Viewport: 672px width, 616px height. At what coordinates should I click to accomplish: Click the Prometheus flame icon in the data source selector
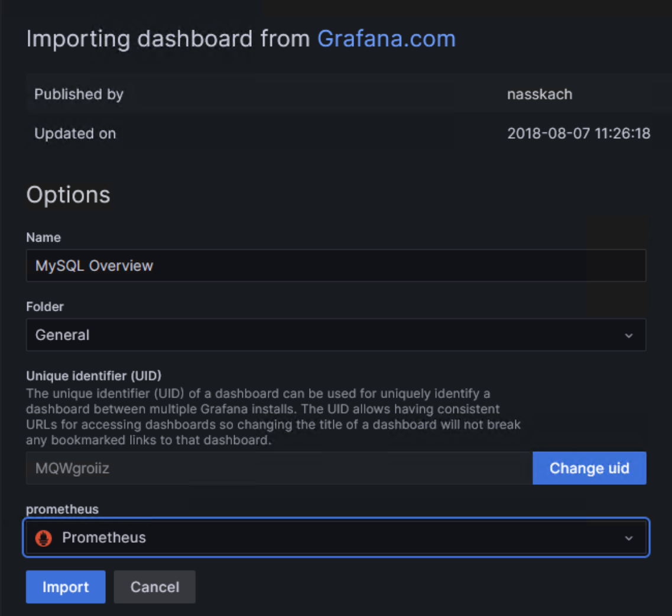point(44,538)
